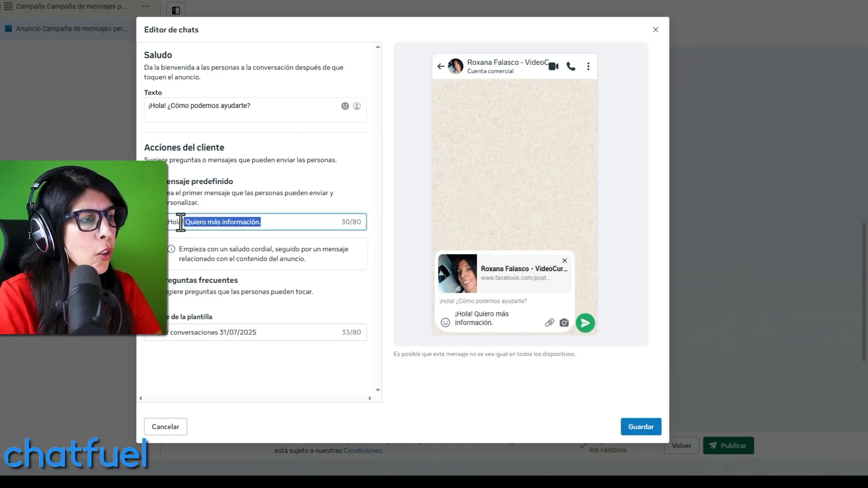Edit the plantilla name field with conversaciones 31/07/2025

[x=255, y=332]
